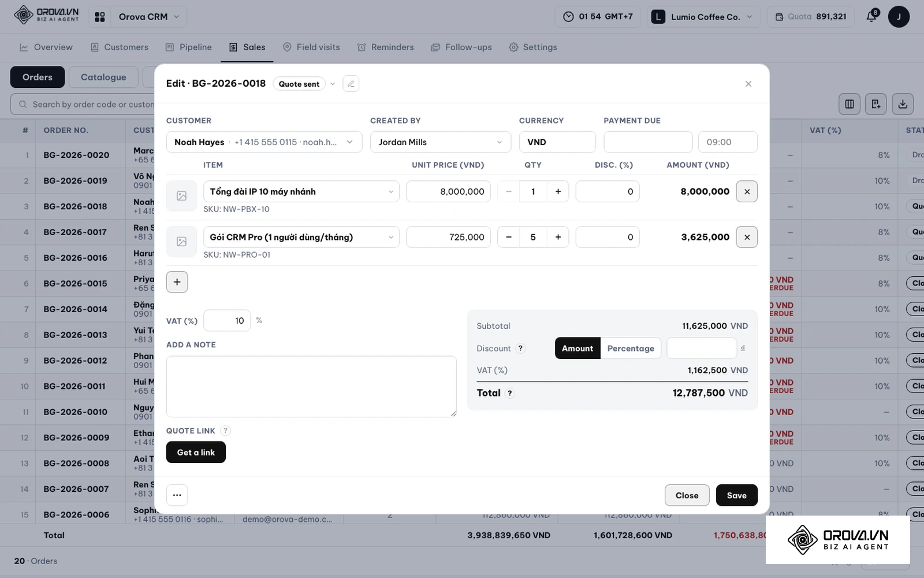Add a new item row with plus button

point(177,282)
